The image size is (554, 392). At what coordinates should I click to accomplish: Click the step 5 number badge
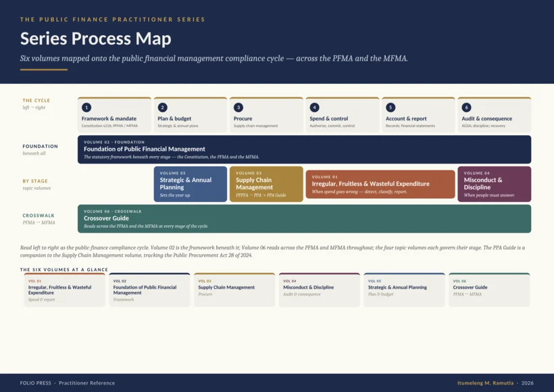coord(391,107)
